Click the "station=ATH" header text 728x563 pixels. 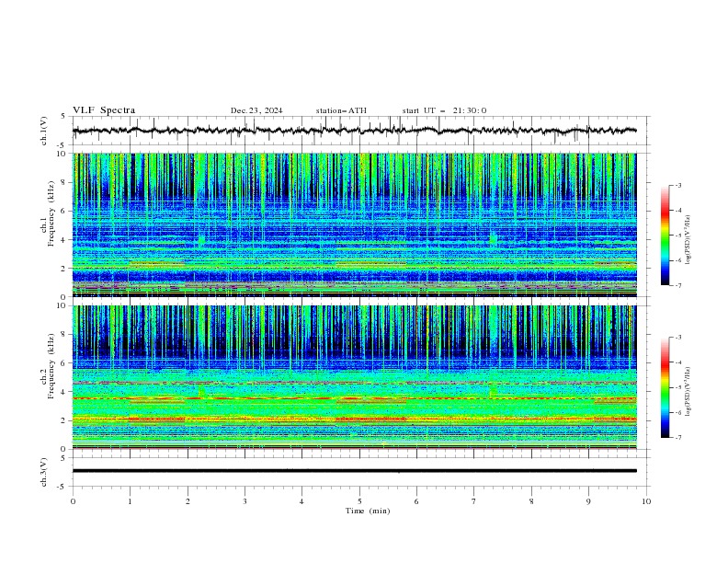pyautogui.click(x=341, y=110)
